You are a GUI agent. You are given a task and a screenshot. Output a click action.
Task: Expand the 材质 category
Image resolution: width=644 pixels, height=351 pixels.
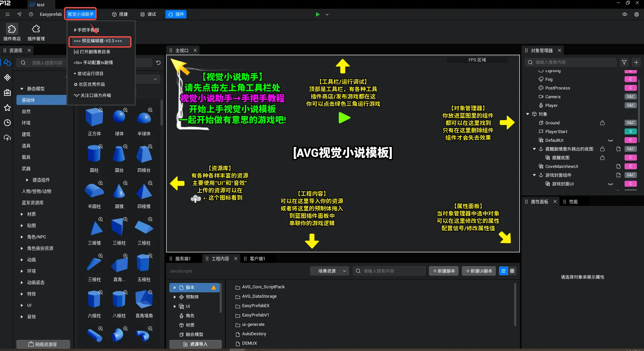point(22,214)
